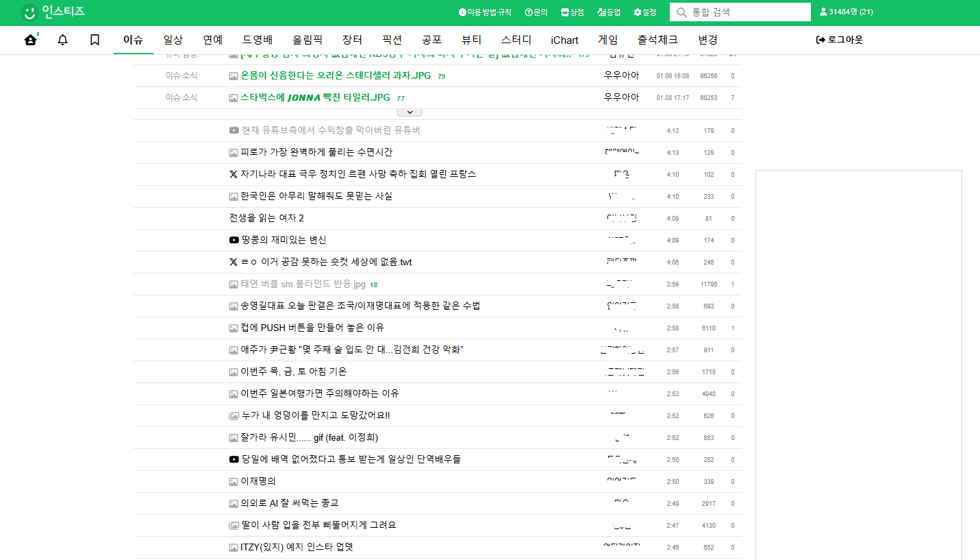The image size is (980, 560).
Task: Open bookmarks icon in nav bar
Action: coord(95,40)
